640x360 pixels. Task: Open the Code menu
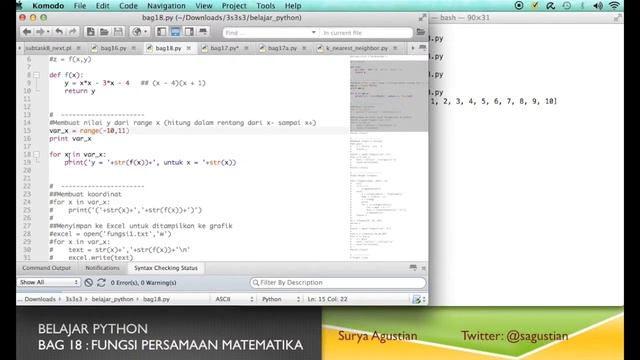tap(128, 6)
